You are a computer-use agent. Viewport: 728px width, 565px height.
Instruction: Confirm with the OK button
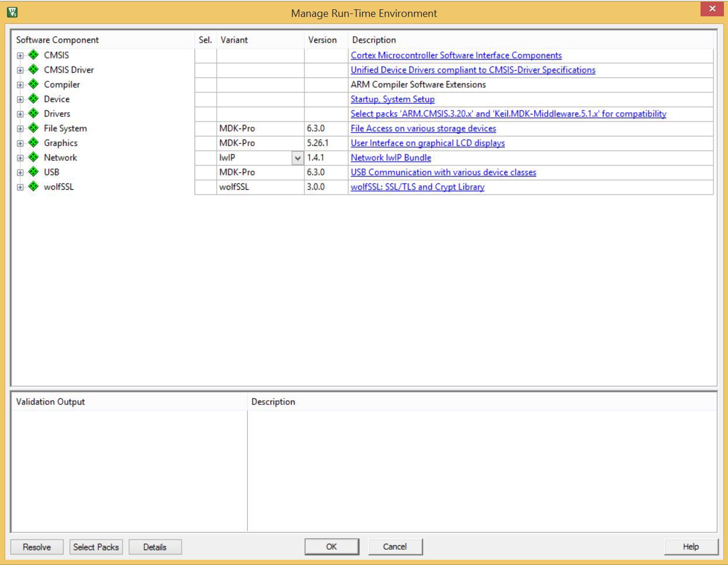(331, 546)
